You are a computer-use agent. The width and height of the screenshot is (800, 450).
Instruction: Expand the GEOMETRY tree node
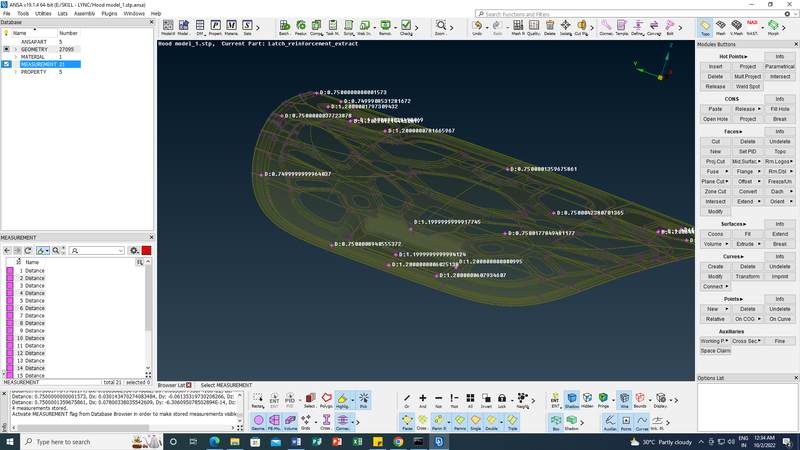click(x=15, y=48)
